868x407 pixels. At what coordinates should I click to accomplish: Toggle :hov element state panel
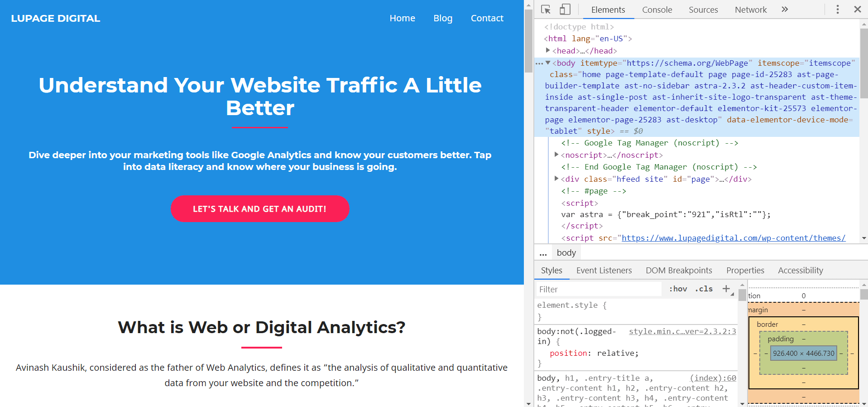(x=678, y=289)
